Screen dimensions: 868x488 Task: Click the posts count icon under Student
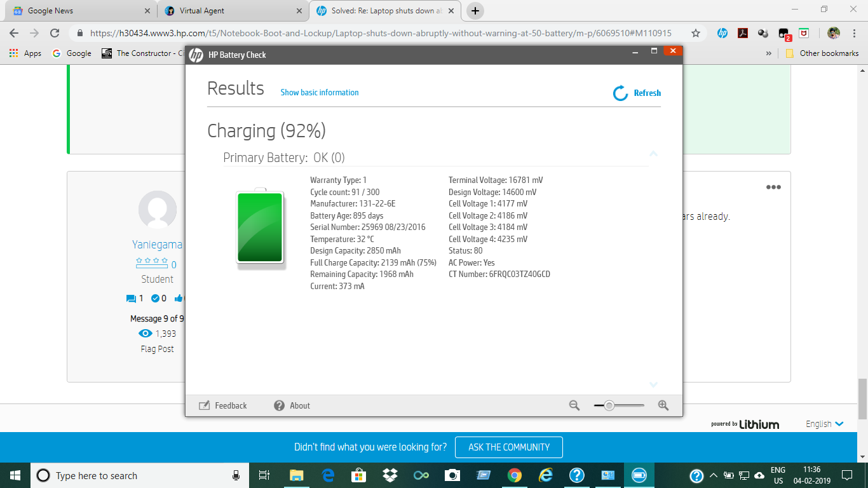coord(132,298)
